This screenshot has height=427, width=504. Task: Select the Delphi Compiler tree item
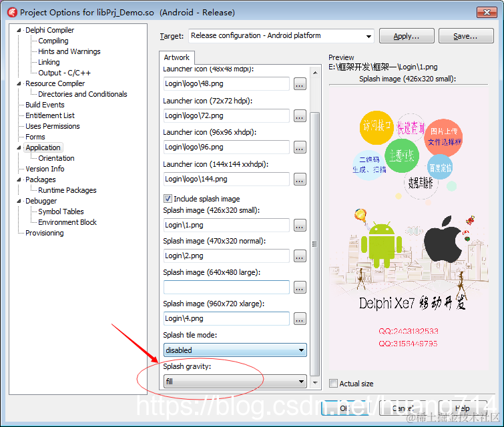[x=49, y=30]
